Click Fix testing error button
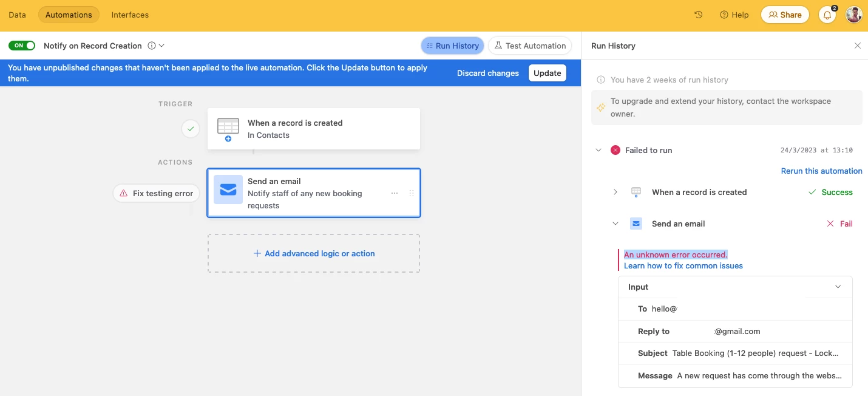The width and height of the screenshot is (868, 396). pos(157,193)
